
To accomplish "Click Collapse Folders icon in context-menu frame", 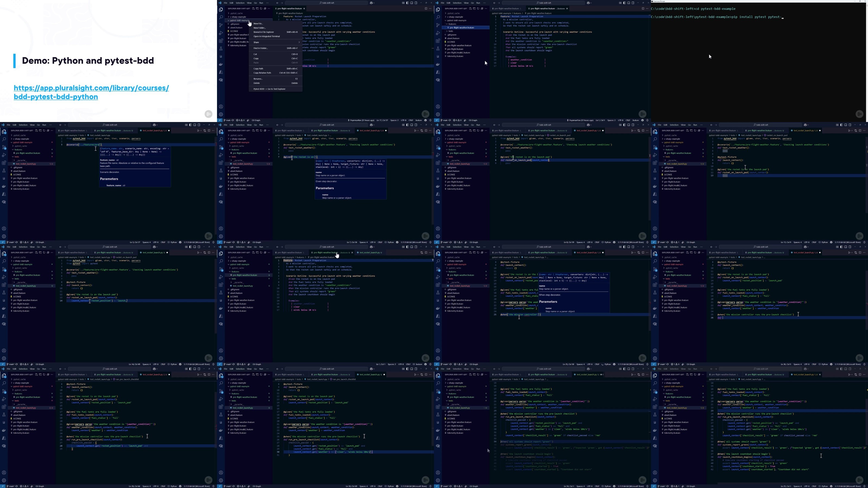I will 265,8.
